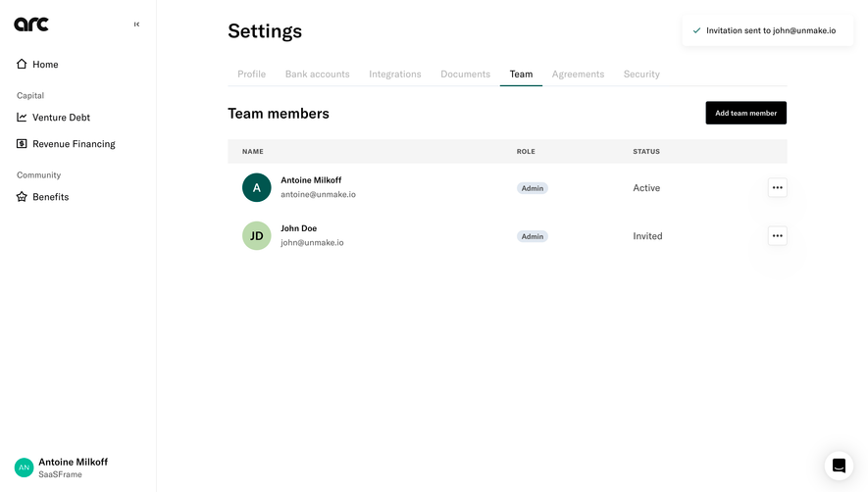This screenshot has width=868, height=492.
Task: Open the Benefits page
Action: pyautogui.click(x=42, y=197)
